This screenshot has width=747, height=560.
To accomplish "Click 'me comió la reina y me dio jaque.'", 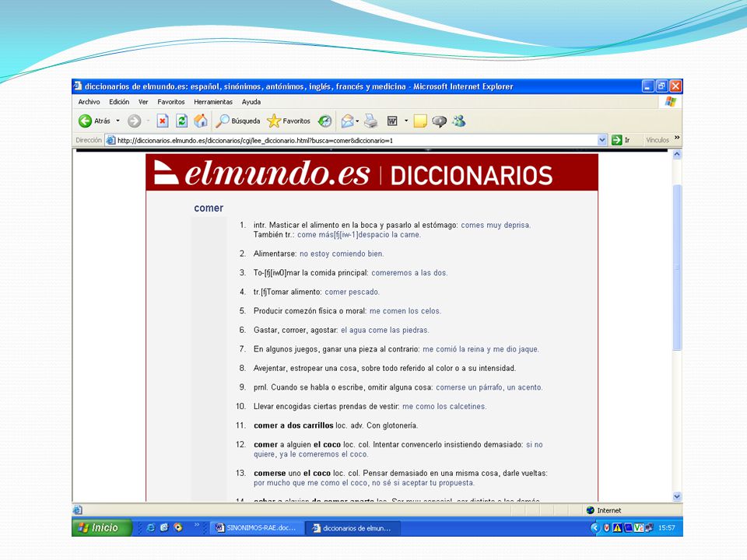I will pyautogui.click(x=481, y=349).
